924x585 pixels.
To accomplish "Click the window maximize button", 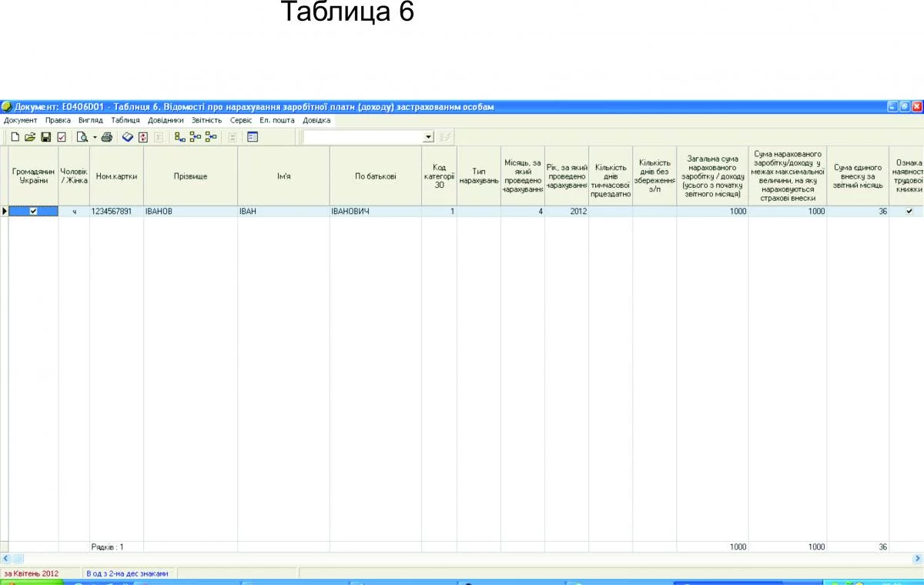I will [x=905, y=107].
